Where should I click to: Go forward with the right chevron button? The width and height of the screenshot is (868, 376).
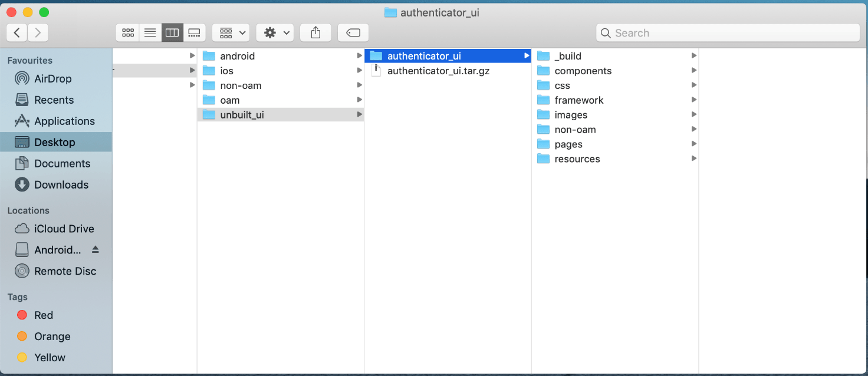pyautogui.click(x=38, y=32)
